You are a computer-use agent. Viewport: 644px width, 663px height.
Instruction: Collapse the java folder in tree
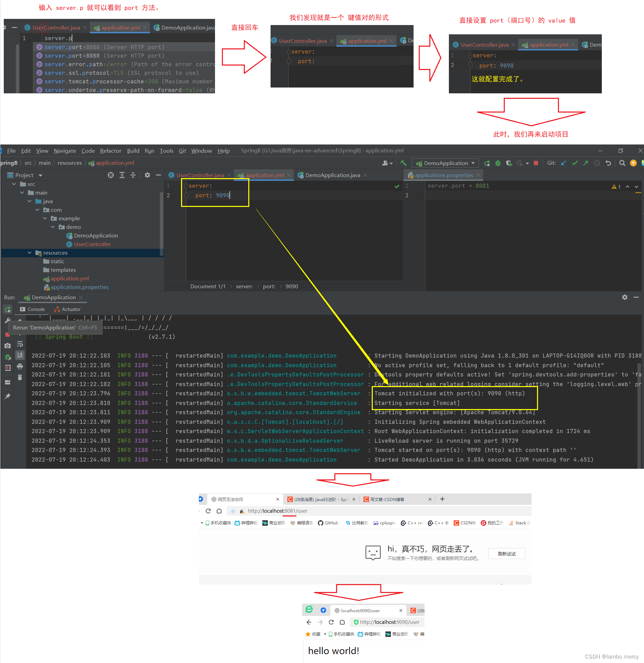[x=29, y=201]
